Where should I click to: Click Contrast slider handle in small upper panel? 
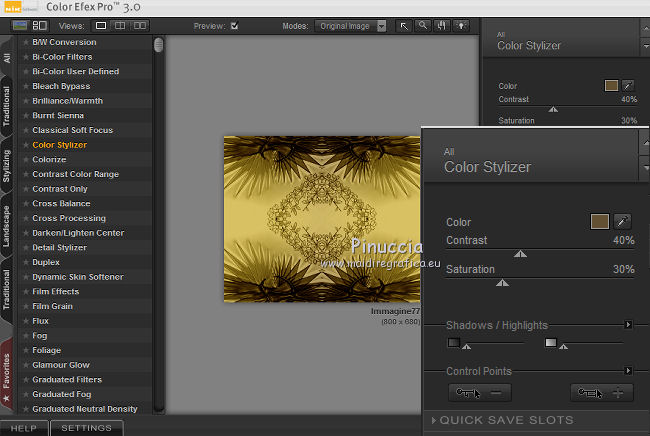553,109
